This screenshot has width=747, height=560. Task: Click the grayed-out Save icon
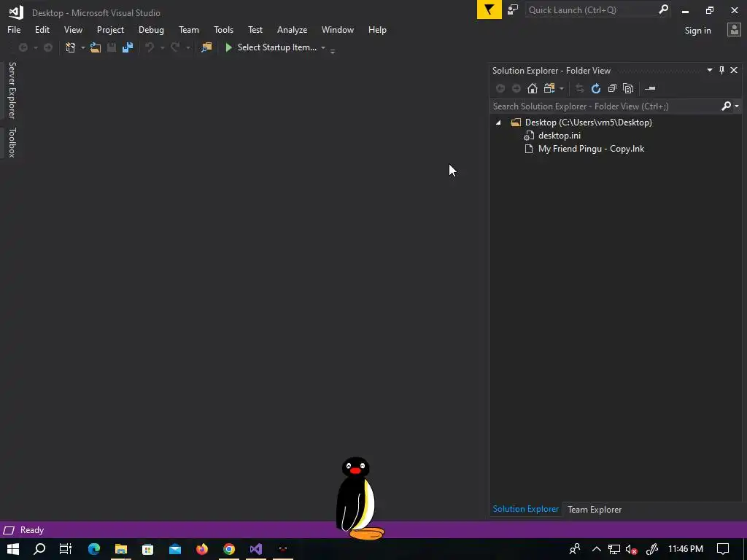(112, 47)
